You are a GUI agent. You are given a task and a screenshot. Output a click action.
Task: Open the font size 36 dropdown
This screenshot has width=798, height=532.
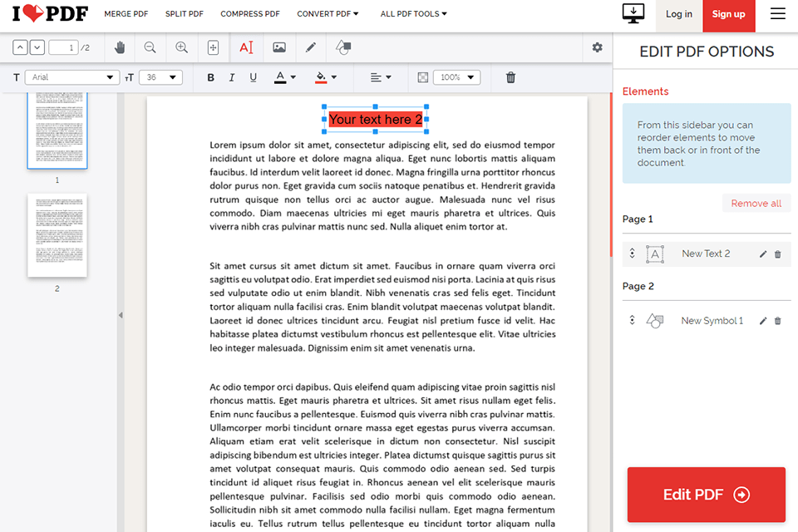[160, 77]
